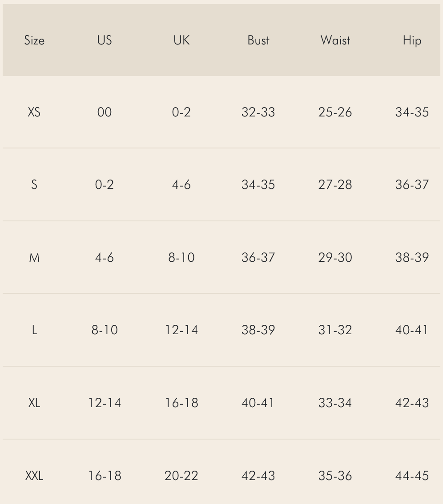443x504 pixels.
Task: Click the 44-45 hip measurement
Action: [x=412, y=476]
